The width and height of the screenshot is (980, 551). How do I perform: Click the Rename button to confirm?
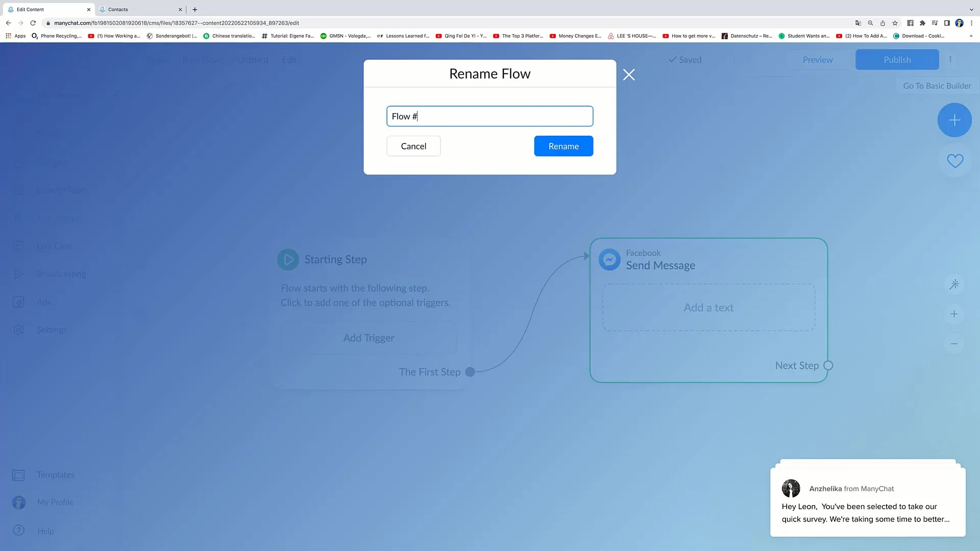563,146
